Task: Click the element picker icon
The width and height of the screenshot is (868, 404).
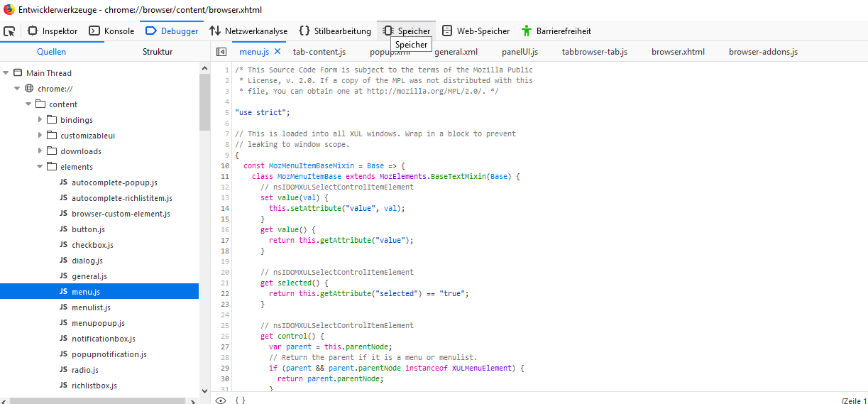Action: click(9, 31)
